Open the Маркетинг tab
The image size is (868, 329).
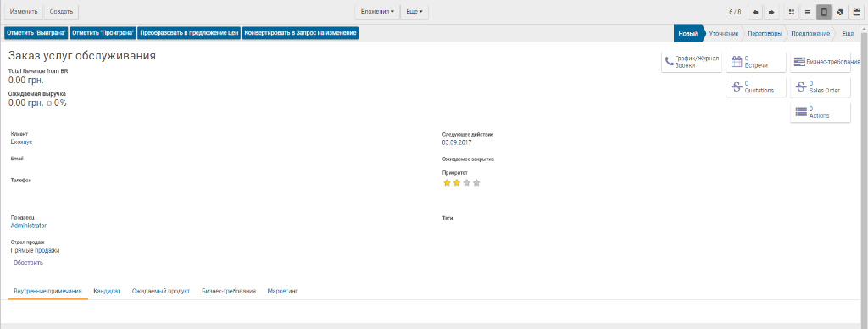click(x=282, y=292)
